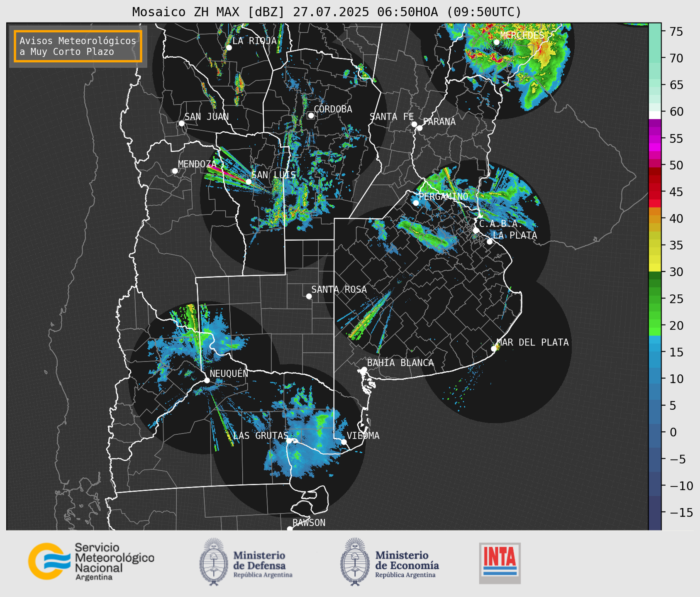
Task: Click the 'RAWSON' map label
Action: 309,523
